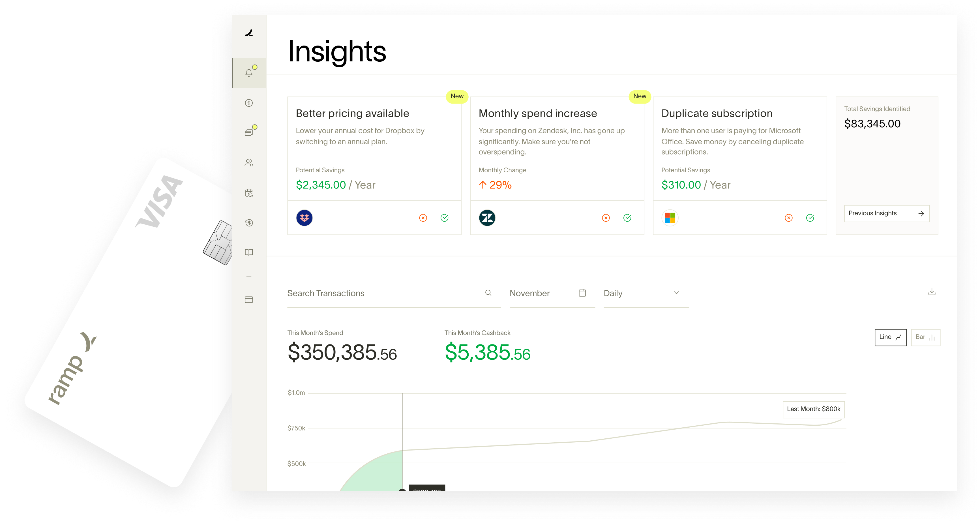The width and height of the screenshot is (980, 523).
Task: Click the Dropbox logo on pricing card
Action: [x=304, y=218]
